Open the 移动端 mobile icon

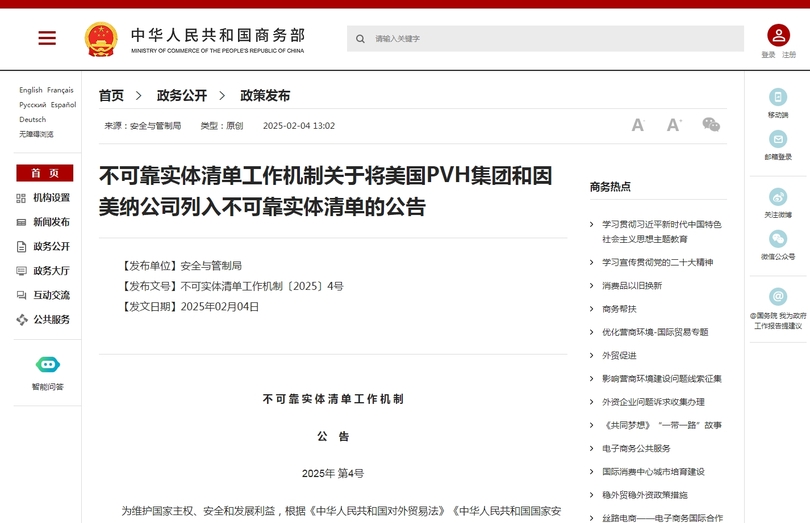(x=778, y=97)
